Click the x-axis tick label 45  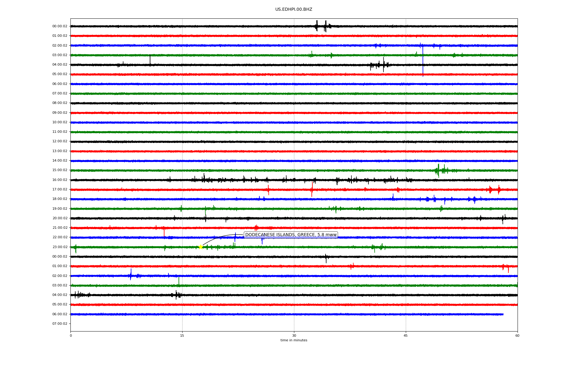tap(406, 335)
